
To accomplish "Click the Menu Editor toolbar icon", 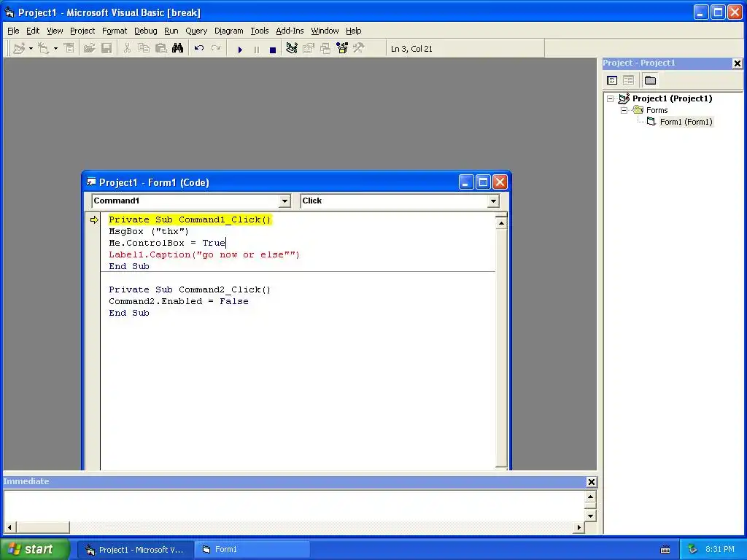I will pyautogui.click(x=69, y=48).
